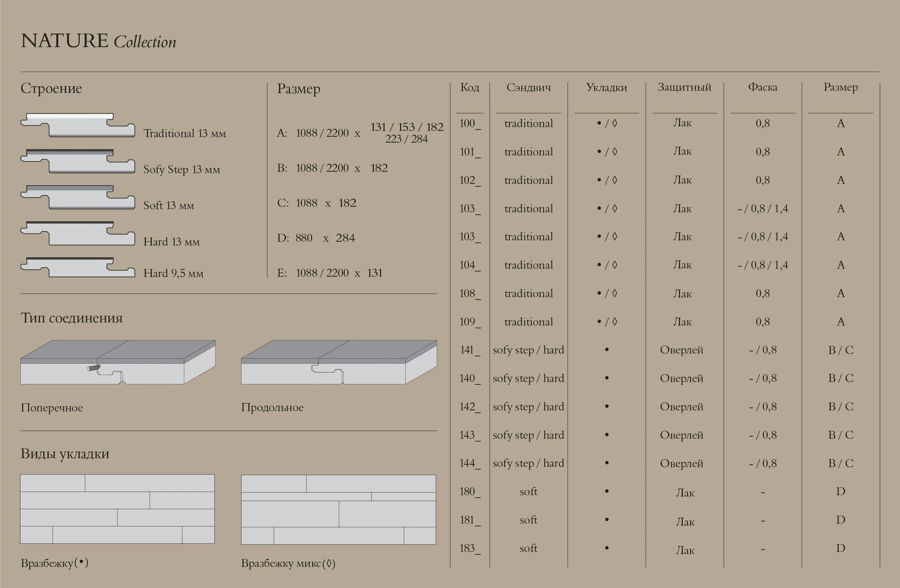Click the size line 'D: 880 x 284'
Image resolution: width=900 pixels, height=588 pixels.
pos(316,238)
